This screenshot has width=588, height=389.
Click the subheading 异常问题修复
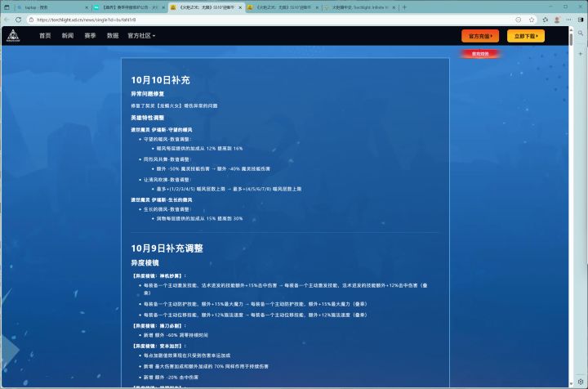pyautogui.click(x=147, y=94)
